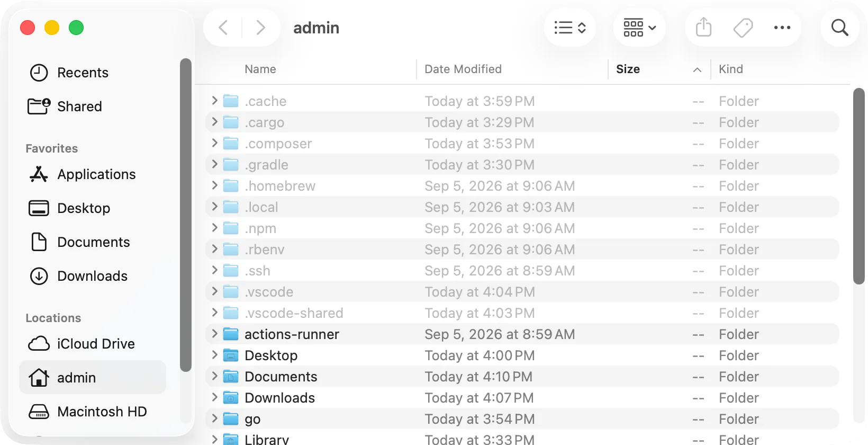Click the go folder icon

coord(231,419)
